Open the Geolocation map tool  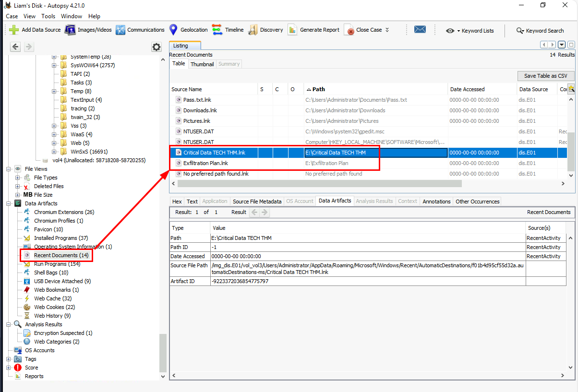[173, 30]
